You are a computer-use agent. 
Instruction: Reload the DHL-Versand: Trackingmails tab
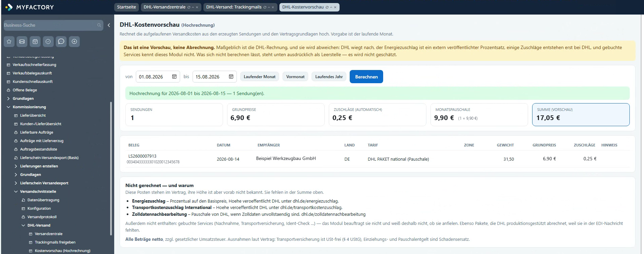click(265, 7)
